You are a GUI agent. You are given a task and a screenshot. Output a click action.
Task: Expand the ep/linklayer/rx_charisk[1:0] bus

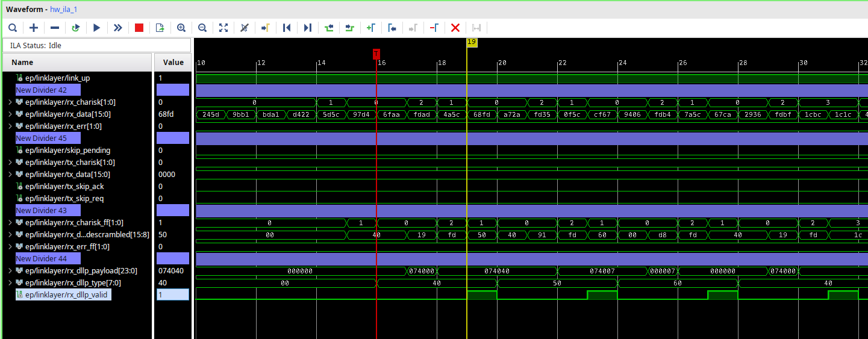10,102
